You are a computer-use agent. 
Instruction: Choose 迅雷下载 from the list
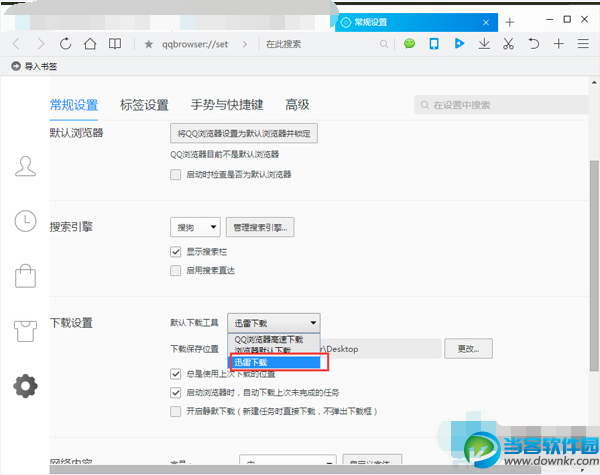pyautogui.click(x=275, y=362)
